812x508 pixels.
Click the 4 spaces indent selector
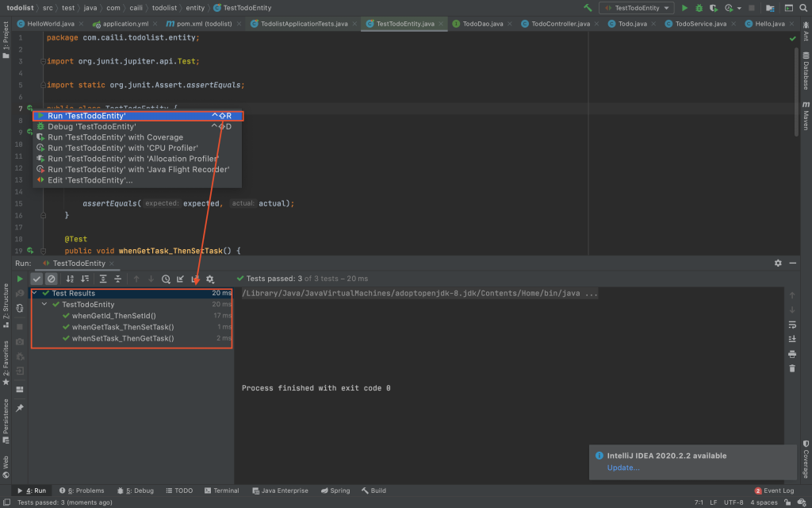pyautogui.click(x=764, y=502)
